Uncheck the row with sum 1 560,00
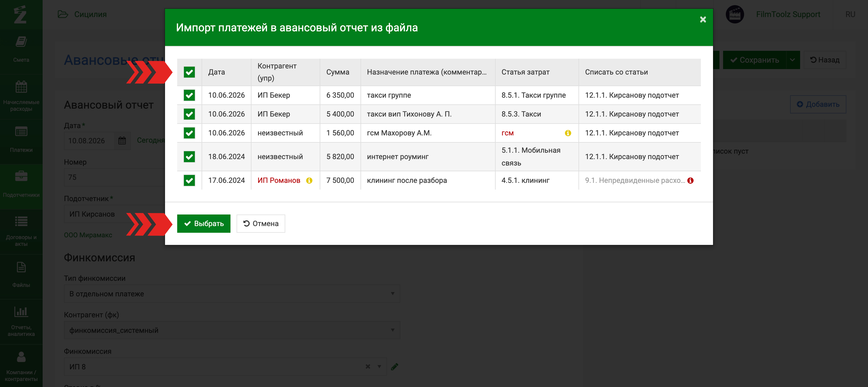The image size is (868, 387). (x=189, y=133)
